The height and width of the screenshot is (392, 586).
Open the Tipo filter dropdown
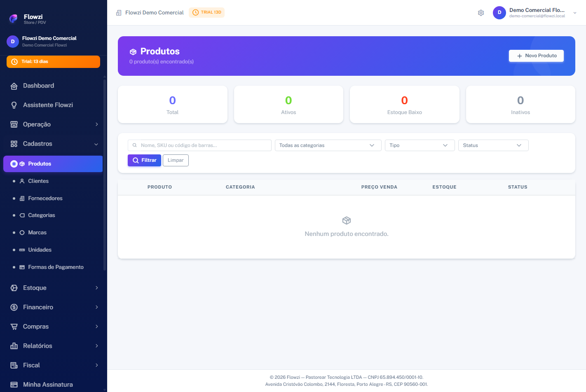[420, 145]
